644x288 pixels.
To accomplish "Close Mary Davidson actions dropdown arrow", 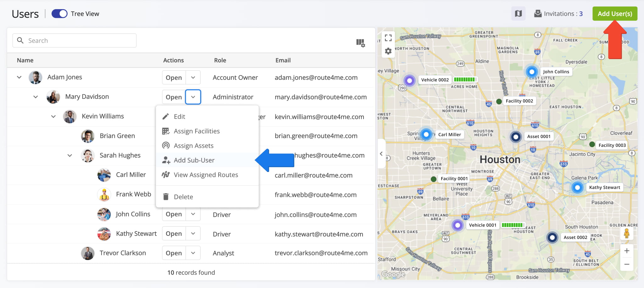I will (193, 97).
